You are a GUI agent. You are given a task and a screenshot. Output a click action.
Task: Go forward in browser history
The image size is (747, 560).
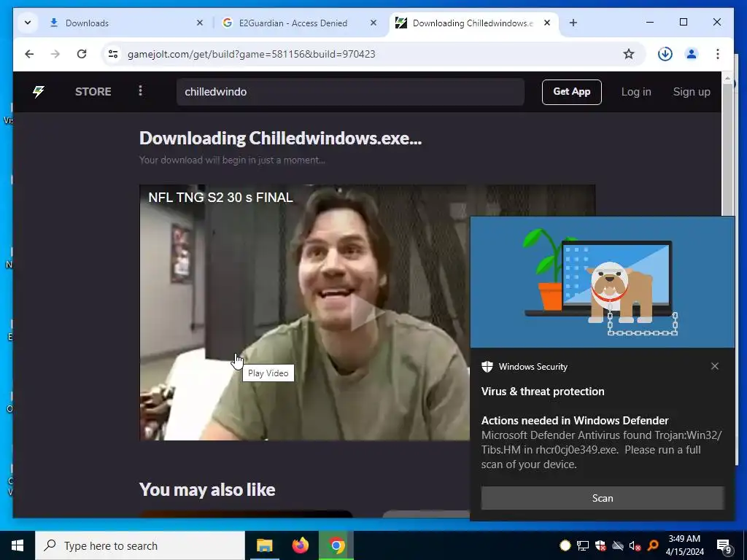[55, 54]
